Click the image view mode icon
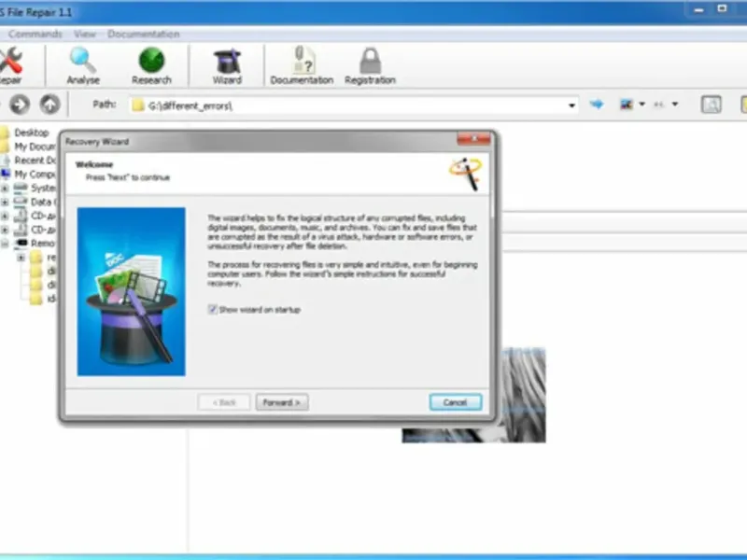The width and height of the screenshot is (747, 560). tap(626, 104)
